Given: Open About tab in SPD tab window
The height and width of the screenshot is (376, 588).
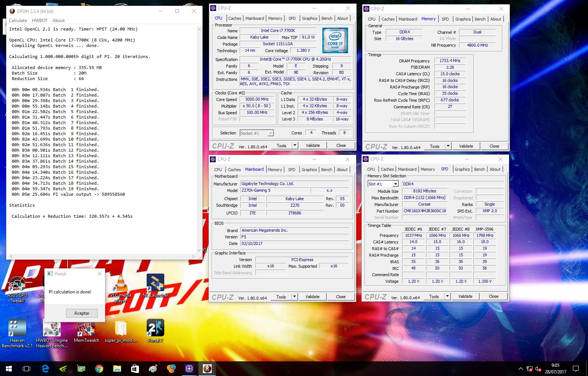Looking at the screenshot, I should [495, 169].
